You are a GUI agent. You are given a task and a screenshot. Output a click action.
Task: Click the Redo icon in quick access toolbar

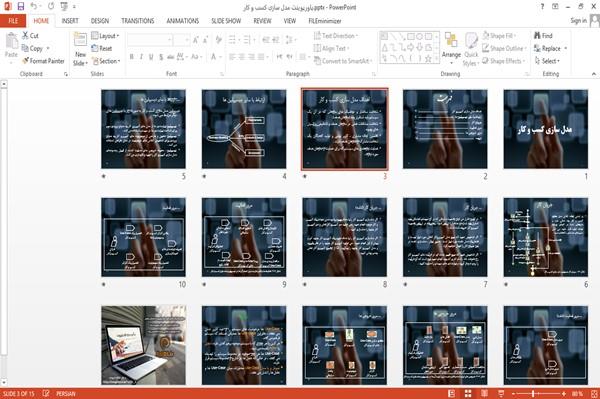click(51, 6)
